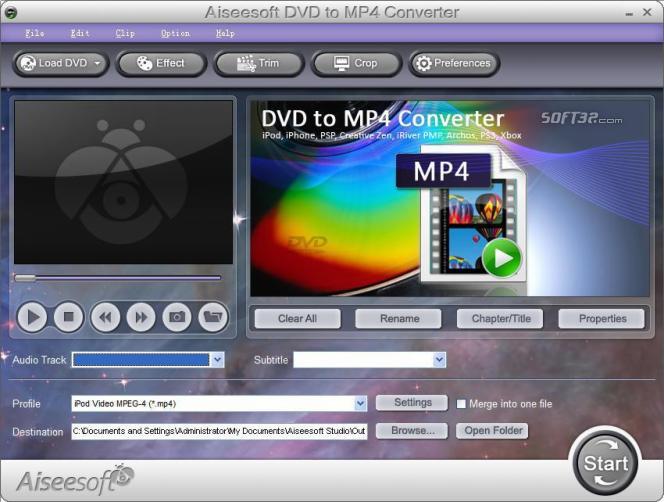
Task: Open the Clip menu
Action: [x=125, y=33]
